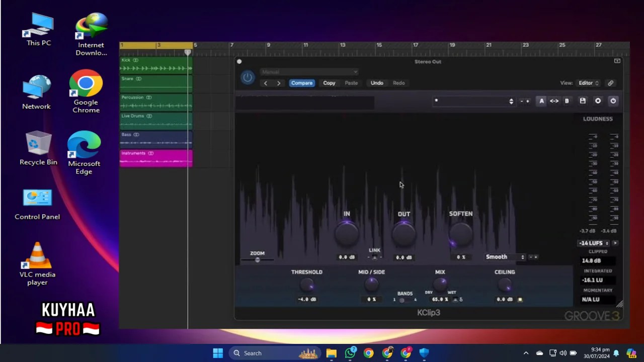Select preset slot A

(541, 101)
